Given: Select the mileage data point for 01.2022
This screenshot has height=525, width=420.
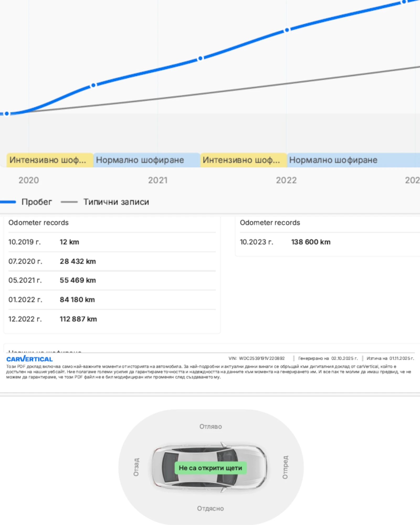Looking at the screenshot, I should (x=287, y=30).
